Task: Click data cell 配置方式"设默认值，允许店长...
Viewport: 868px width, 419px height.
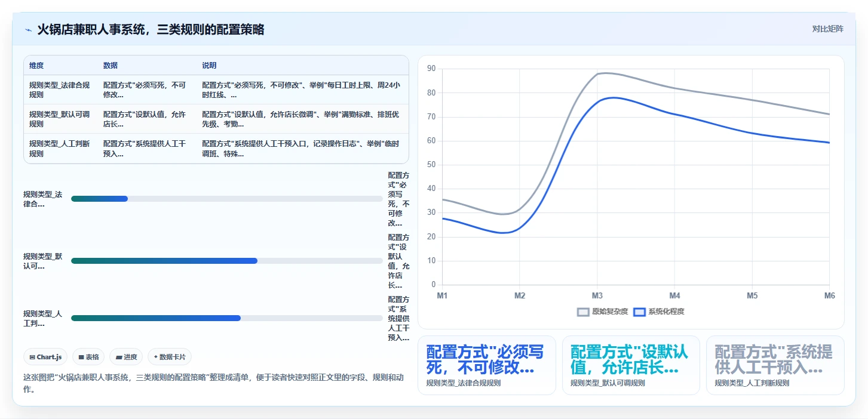Action: [146, 119]
